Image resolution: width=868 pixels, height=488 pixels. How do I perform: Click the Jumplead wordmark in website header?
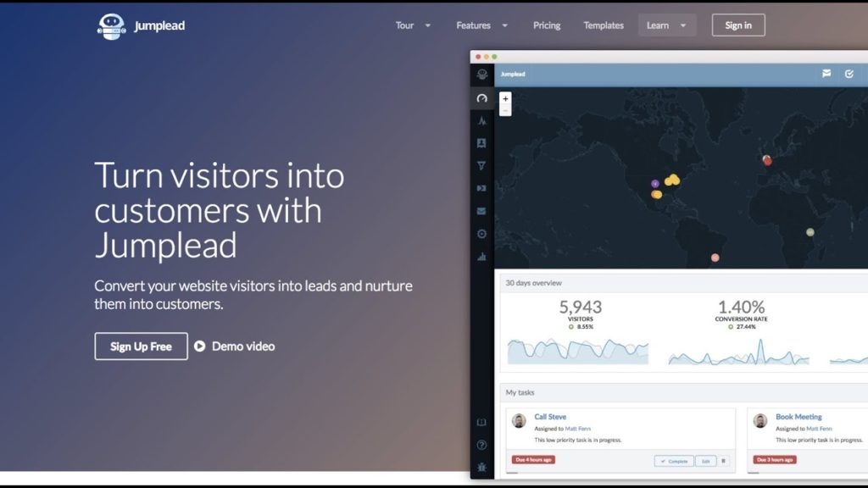point(159,26)
